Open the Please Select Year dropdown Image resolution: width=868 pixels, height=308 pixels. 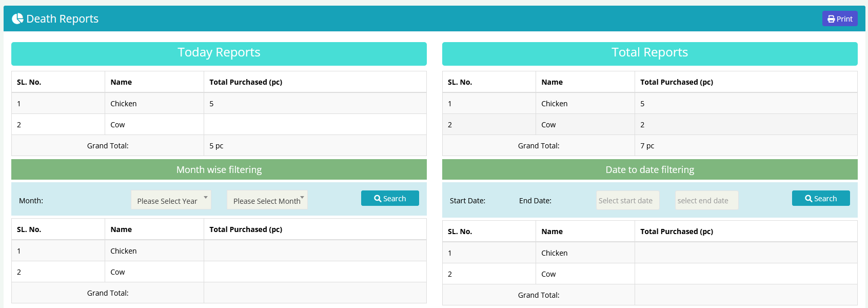coord(171,200)
